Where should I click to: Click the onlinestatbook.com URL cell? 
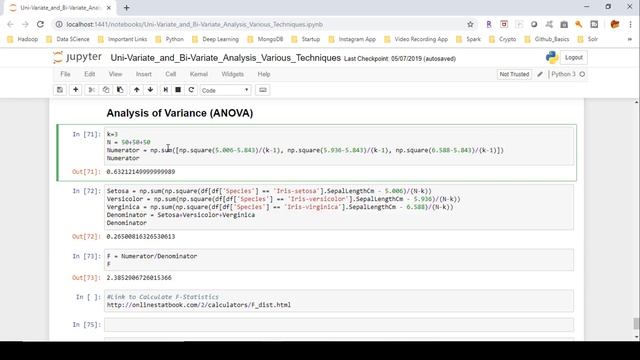tap(339, 301)
